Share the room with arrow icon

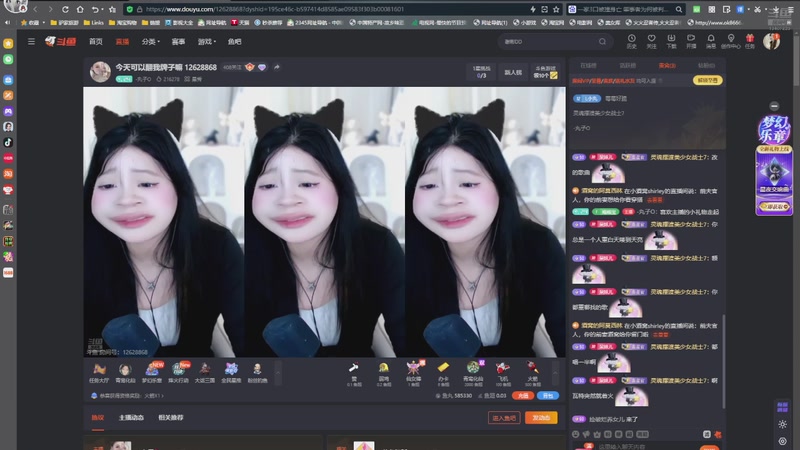(277, 67)
